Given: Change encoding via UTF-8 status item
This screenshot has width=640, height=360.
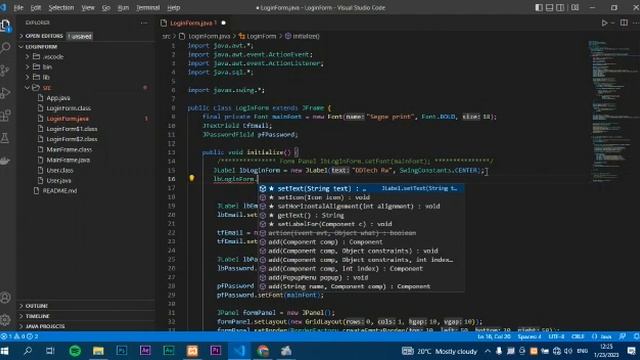Looking at the screenshot, I should [x=556, y=337].
